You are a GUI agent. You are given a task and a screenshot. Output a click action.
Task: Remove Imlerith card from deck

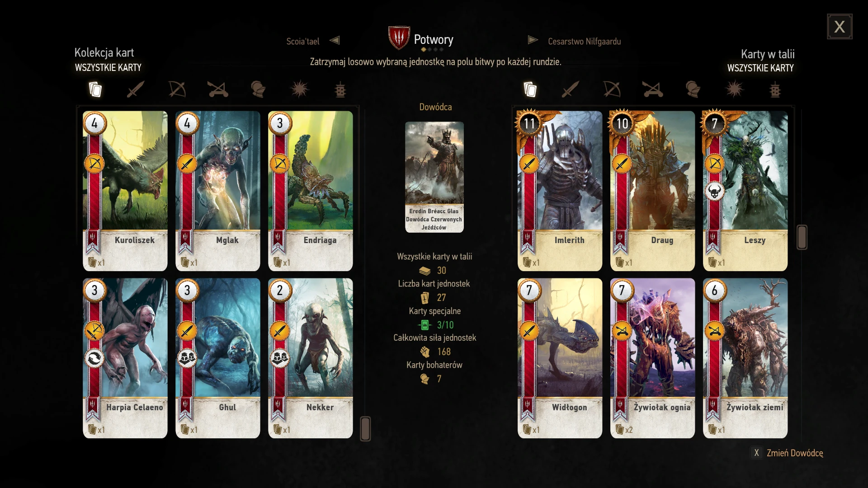[x=560, y=191]
